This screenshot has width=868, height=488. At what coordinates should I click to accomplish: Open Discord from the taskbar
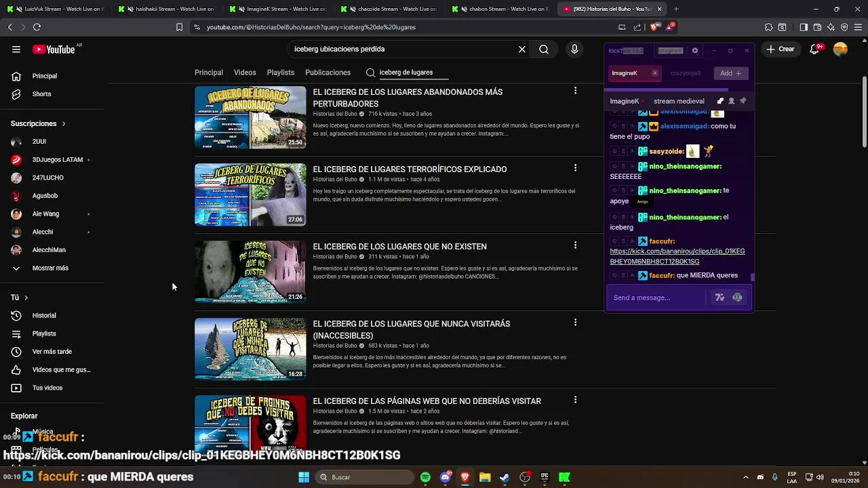(445, 477)
